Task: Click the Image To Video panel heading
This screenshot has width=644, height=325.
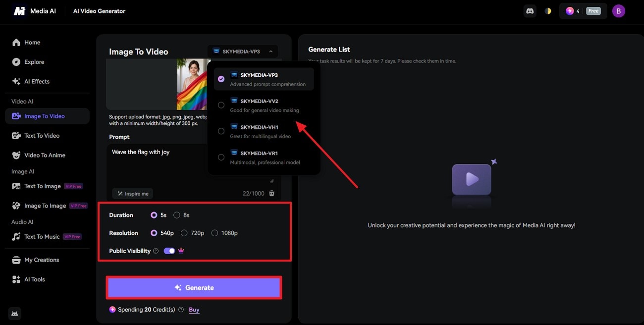Action: [x=139, y=52]
